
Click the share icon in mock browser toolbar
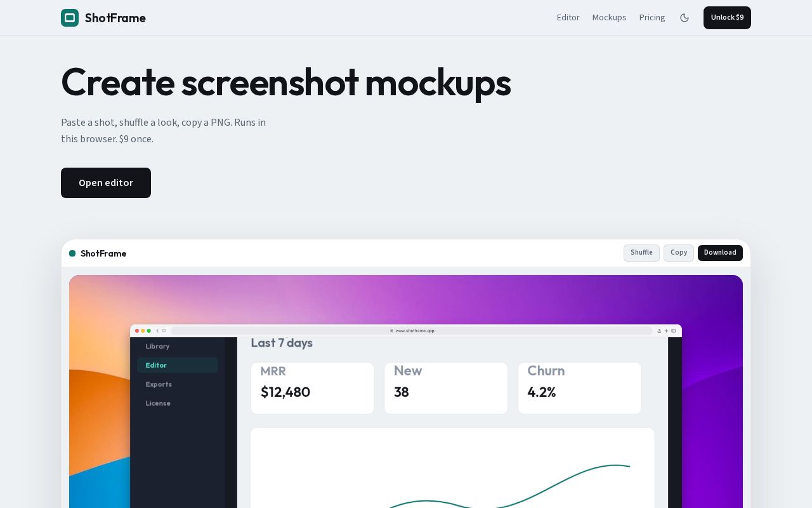(659, 331)
